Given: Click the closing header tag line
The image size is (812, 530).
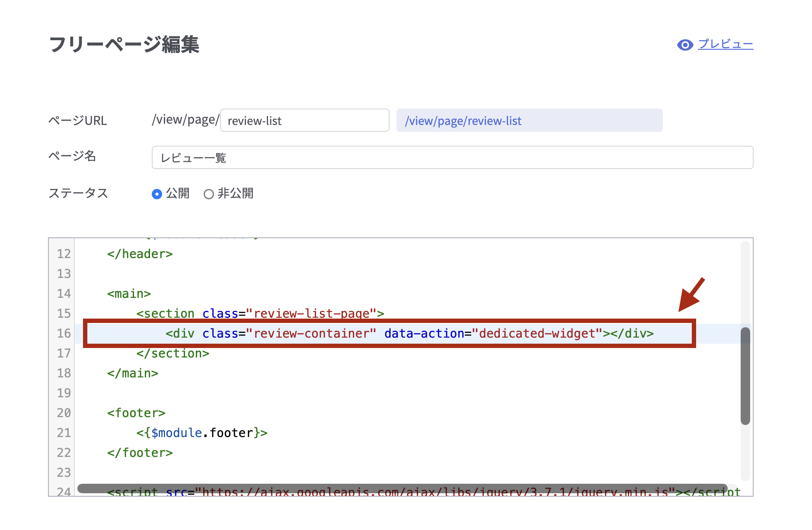Looking at the screenshot, I should pyautogui.click(x=140, y=254).
